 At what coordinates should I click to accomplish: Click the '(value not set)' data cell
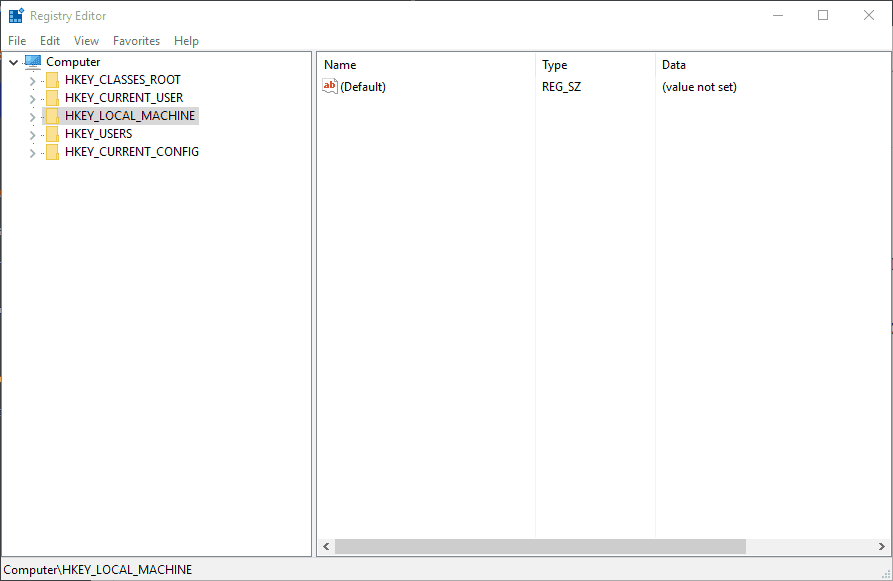tap(699, 87)
